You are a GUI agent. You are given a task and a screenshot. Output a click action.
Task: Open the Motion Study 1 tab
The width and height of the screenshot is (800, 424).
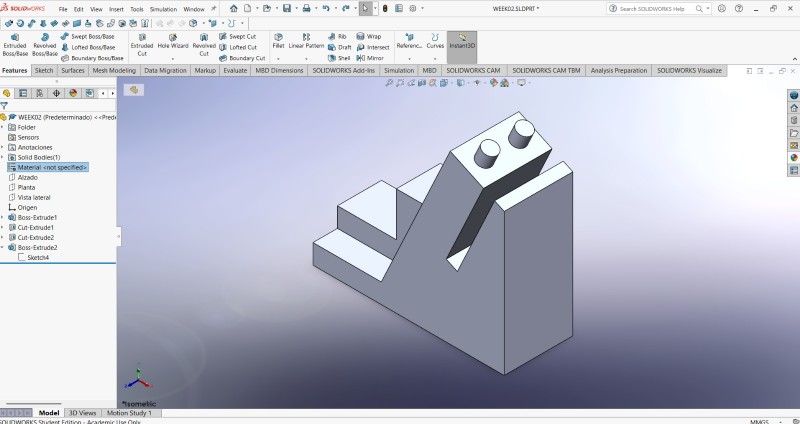[x=130, y=413]
